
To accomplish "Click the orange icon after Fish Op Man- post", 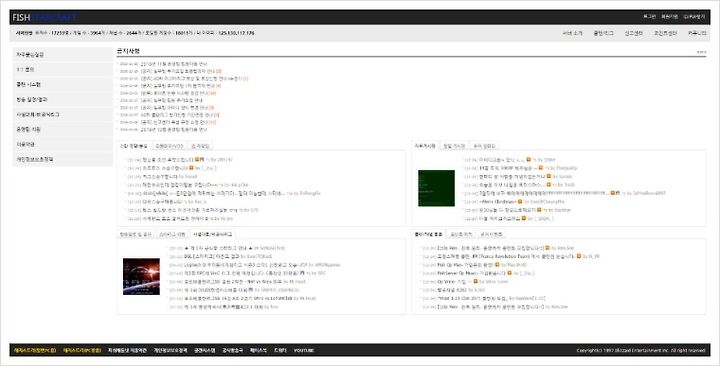I will point(497,265).
